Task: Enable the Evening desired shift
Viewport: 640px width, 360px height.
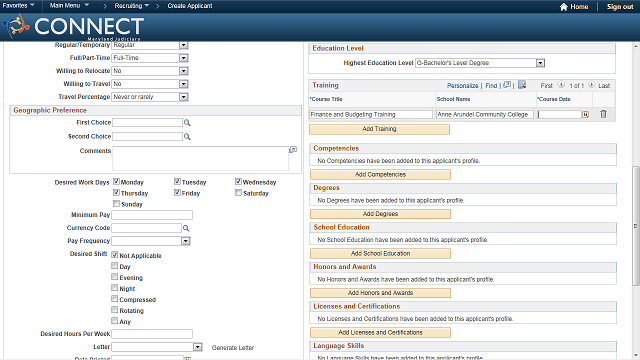Action: [115, 277]
